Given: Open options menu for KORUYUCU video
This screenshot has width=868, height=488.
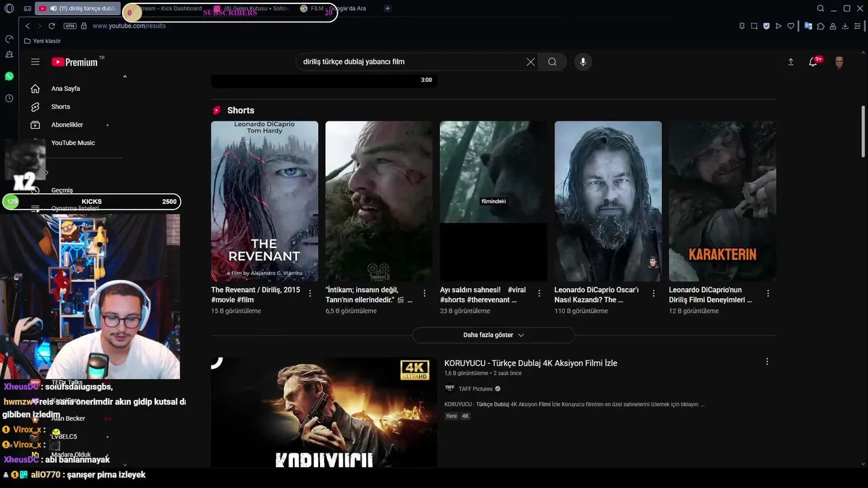Looking at the screenshot, I should pyautogui.click(x=767, y=362).
